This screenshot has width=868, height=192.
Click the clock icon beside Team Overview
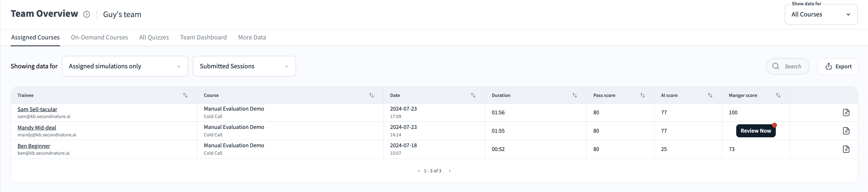(x=87, y=14)
